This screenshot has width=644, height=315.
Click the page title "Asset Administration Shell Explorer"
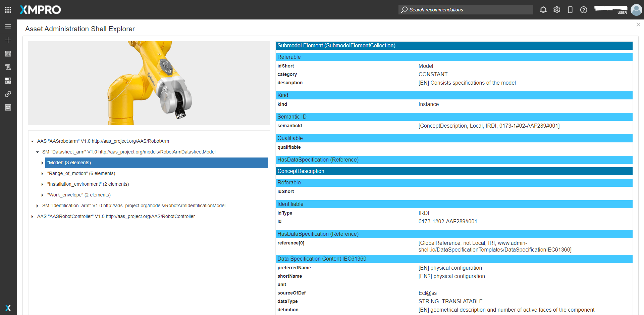80,29
